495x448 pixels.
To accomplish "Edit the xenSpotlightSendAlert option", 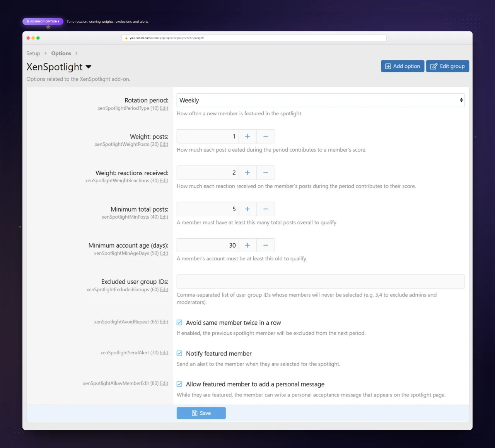I will [164, 353].
